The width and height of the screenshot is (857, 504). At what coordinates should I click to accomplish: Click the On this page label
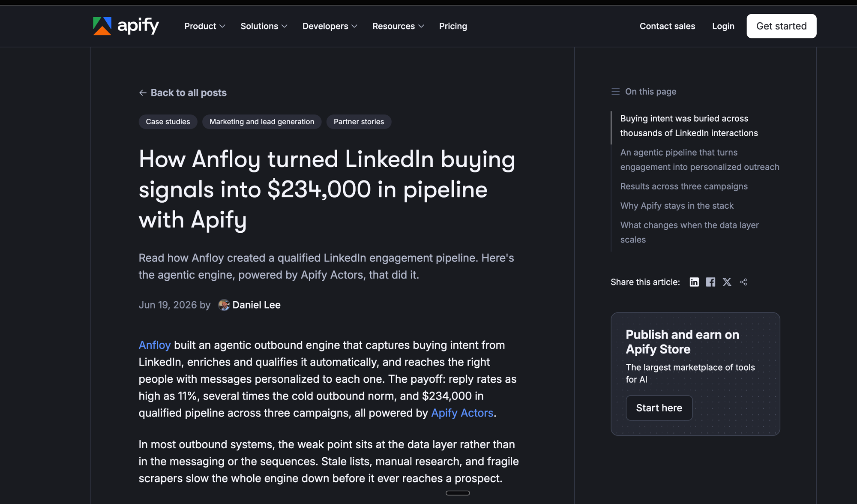650,92
